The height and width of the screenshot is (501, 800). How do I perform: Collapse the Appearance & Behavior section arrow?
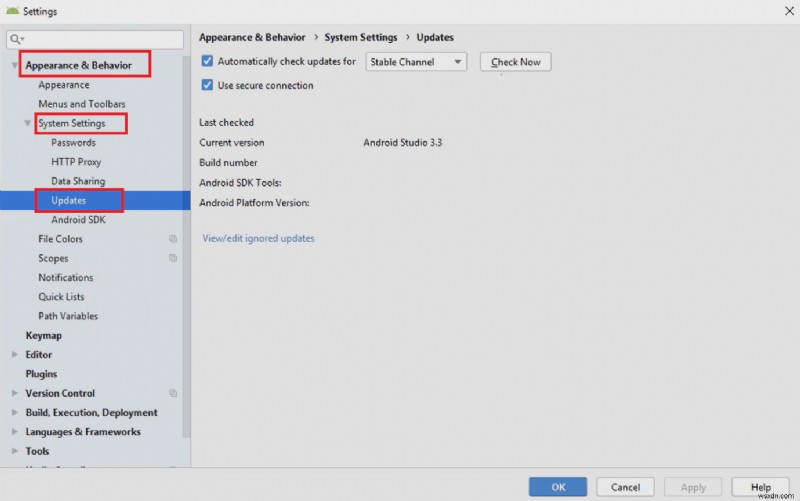(14, 65)
